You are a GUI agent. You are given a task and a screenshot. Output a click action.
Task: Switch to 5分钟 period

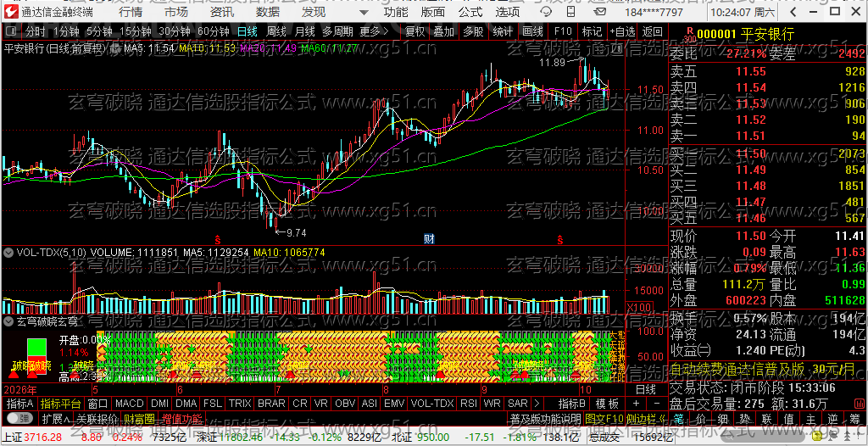(x=100, y=31)
